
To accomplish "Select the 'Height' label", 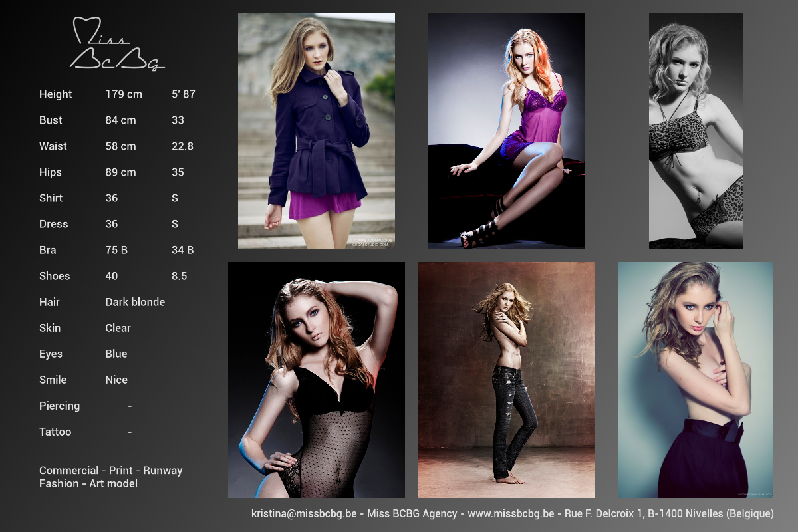I will click(56, 94).
